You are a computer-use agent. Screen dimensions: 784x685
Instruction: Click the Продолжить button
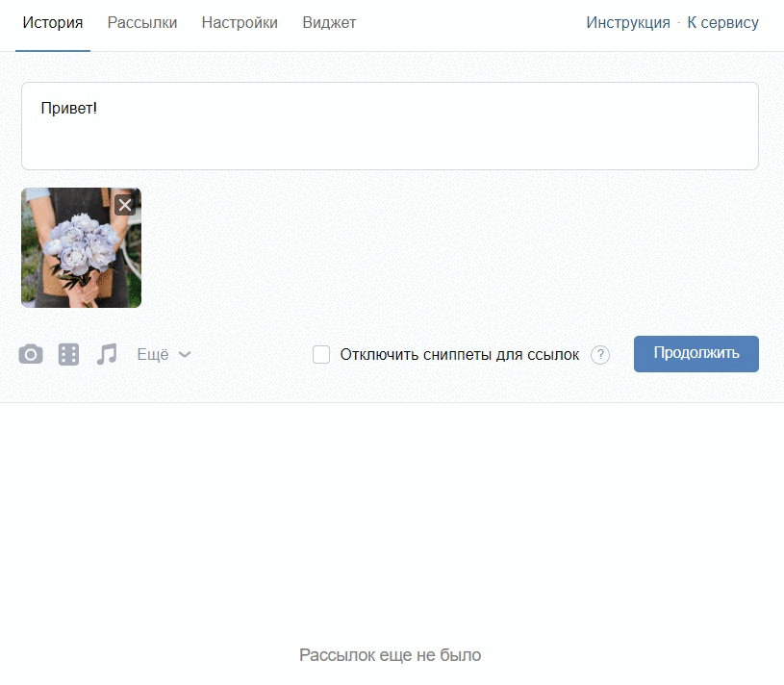click(x=696, y=353)
